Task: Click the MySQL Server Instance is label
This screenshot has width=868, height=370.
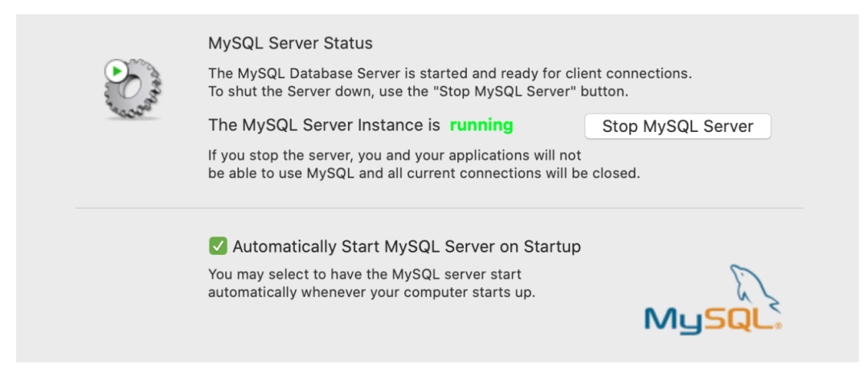Action: pyautogui.click(x=324, y=125)
